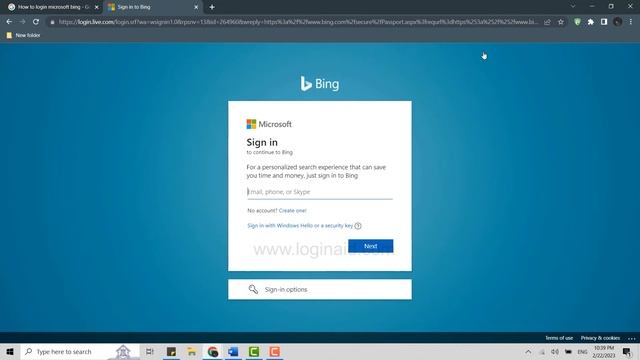Viewport: 640px width, 360px height.
Task: Click the Next button
Action: pos(371,246)
